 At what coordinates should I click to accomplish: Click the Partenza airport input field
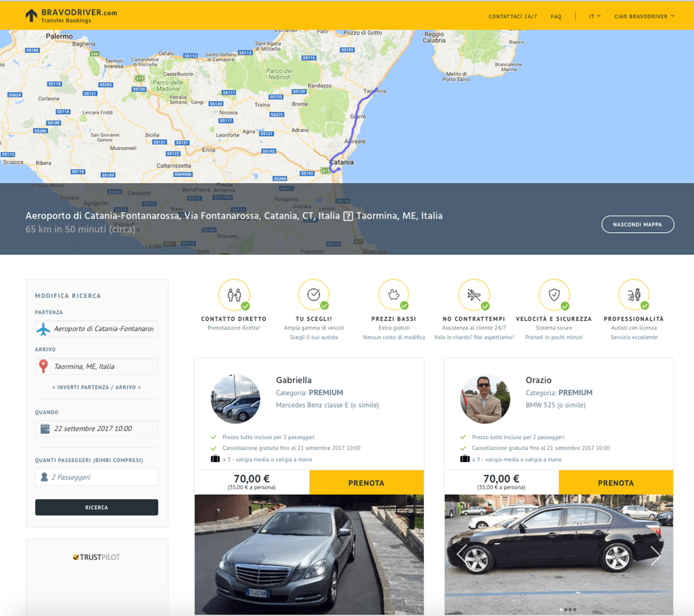(x=97, y=329)
